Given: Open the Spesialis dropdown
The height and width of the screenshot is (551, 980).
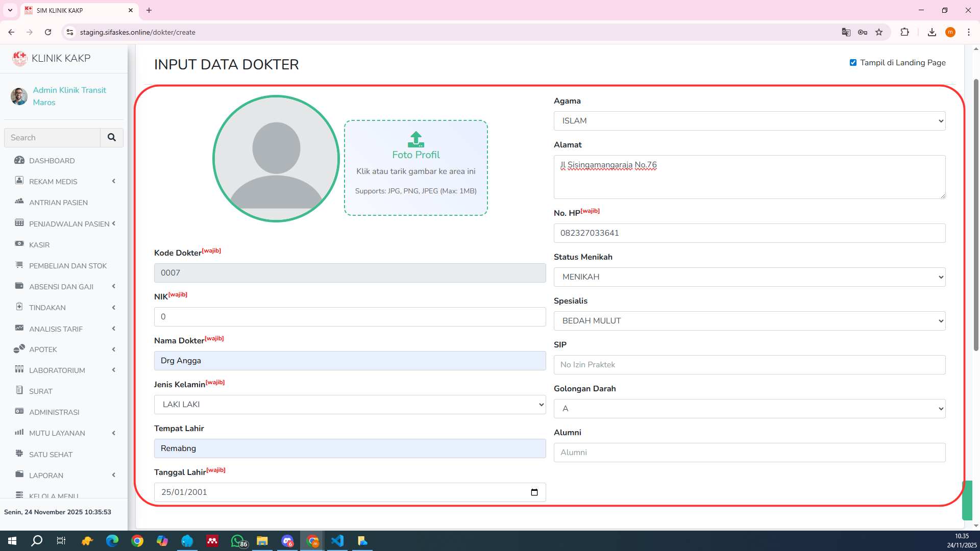Looking at the screenshot, I should [x=749, y=321].
